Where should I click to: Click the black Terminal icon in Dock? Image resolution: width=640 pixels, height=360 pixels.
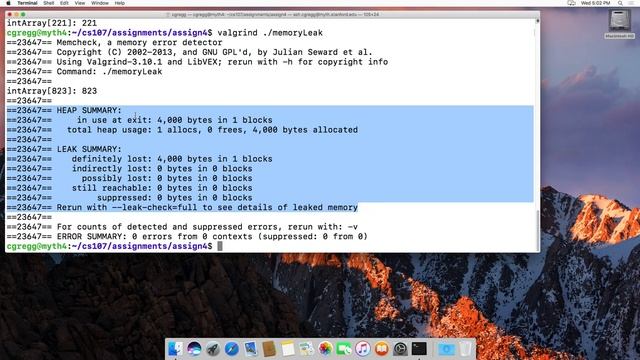tap(419, 349)
